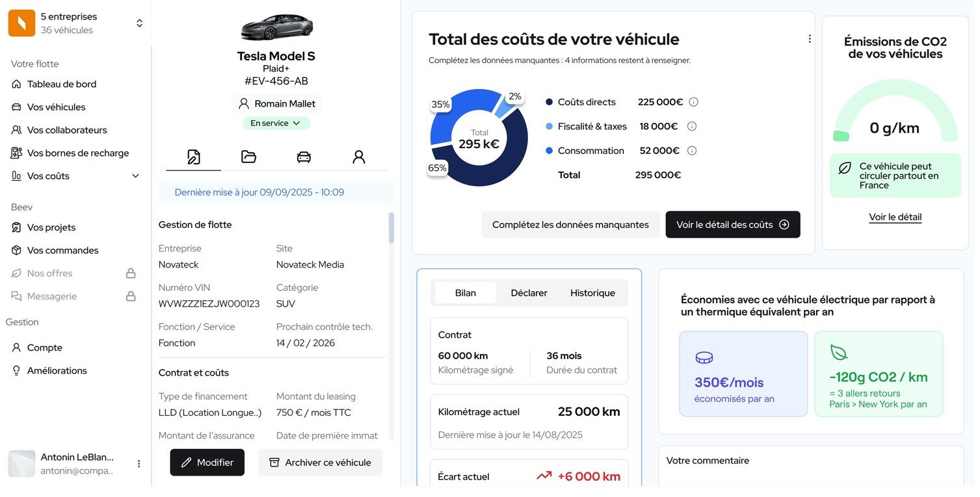Click info icon next to Coûts directs
The height and width of the screenshot is (497, 980).
click(693, 102)
